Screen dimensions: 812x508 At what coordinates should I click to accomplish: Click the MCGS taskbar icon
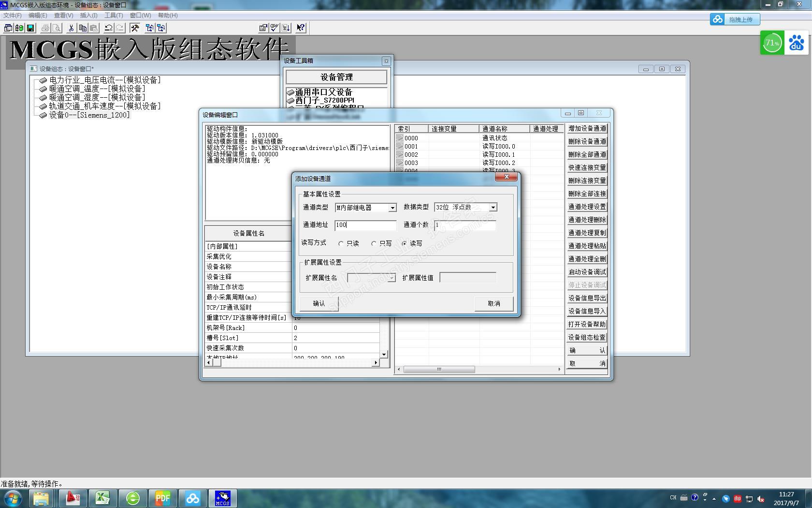click(222, 498)
